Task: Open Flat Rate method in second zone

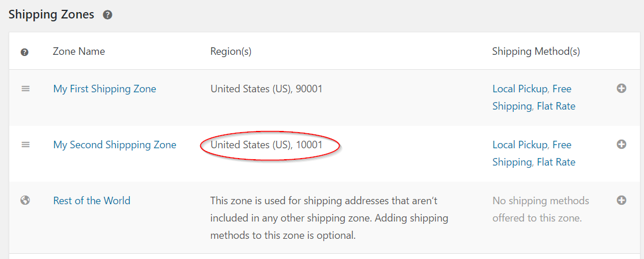Action: click(x=556, y=162)
